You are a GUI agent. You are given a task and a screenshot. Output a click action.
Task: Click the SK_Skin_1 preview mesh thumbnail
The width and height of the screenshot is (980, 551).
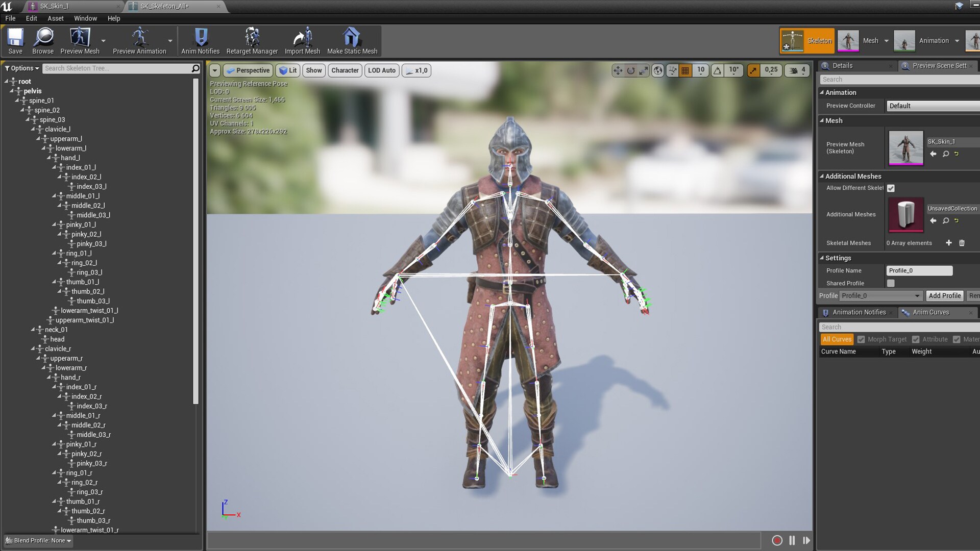[905, 148]
